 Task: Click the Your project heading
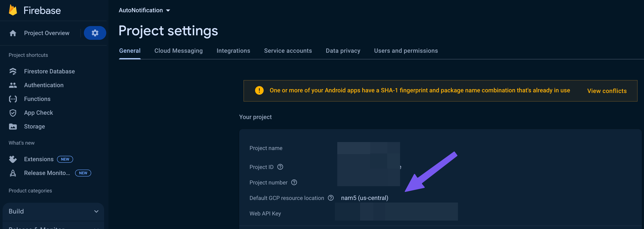click(x=255, y=117)
